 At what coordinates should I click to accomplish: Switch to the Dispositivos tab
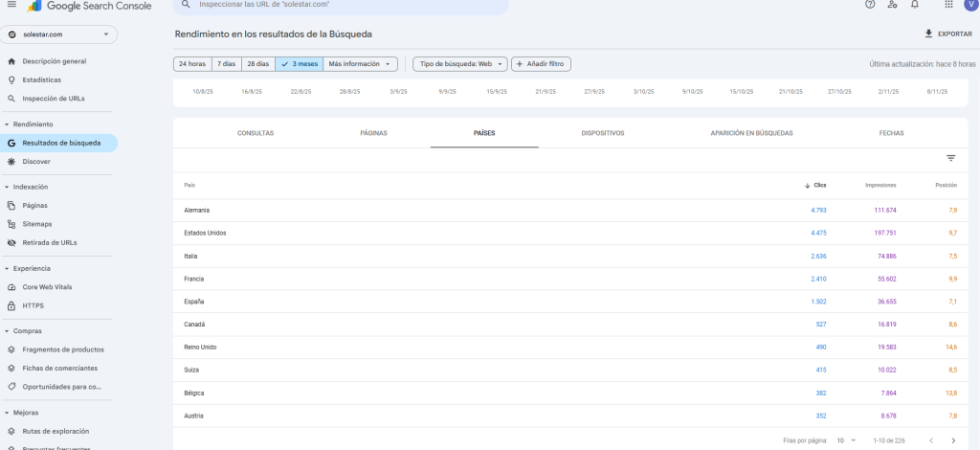pos(602,133)
